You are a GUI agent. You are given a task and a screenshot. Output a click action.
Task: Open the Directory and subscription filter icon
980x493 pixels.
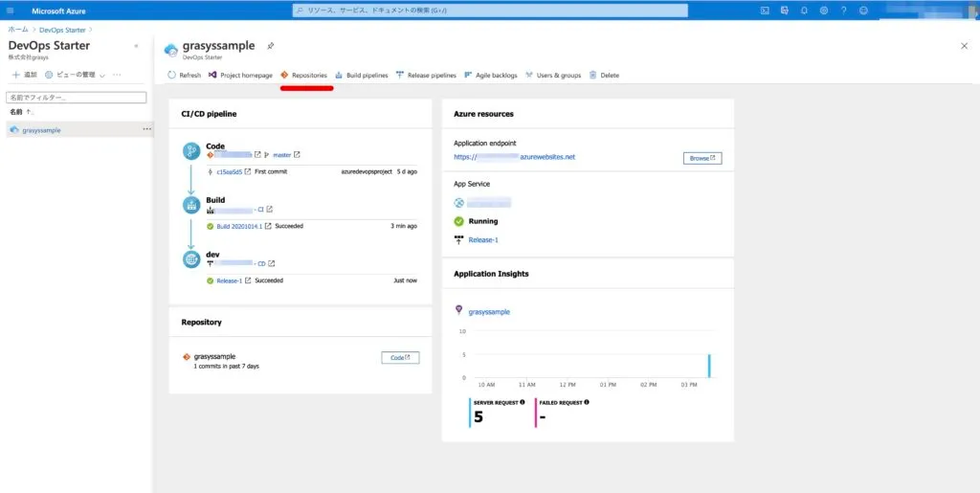pyautogui.click(x=785, y=11)
